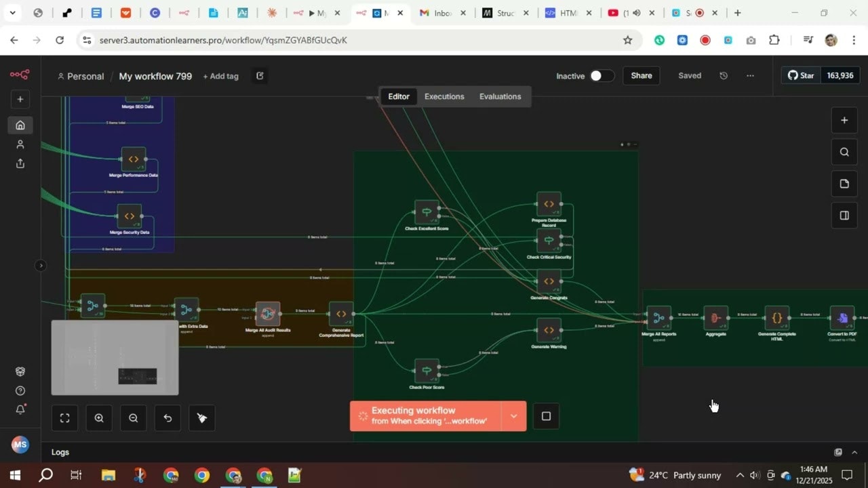The height and width of the screenshot is (488, 868).
Task: Select the Generate Comprehensive Report node
Action: tap(341, 314)
